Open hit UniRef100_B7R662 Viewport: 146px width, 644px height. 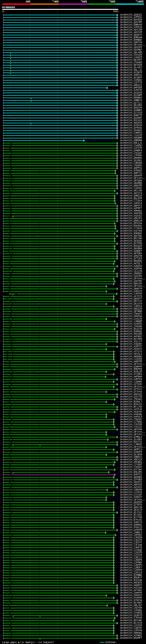coord(131,170)
